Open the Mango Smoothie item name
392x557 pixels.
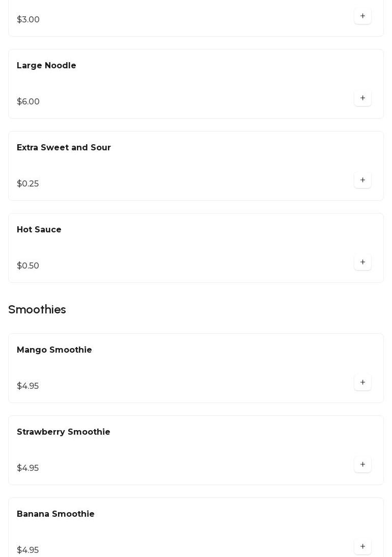tap(54, 350)
